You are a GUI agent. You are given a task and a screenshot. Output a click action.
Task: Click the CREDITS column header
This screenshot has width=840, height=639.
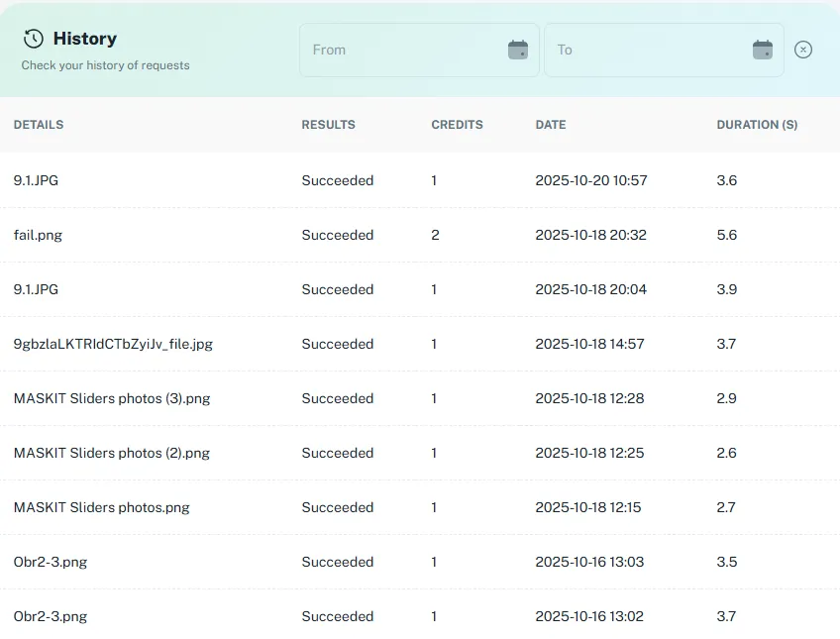457,125
